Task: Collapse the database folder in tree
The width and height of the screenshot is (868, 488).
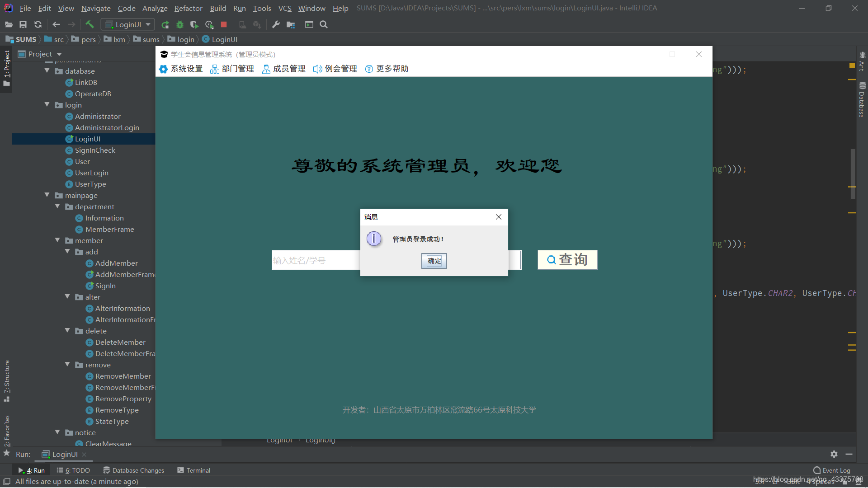Action: pyautogui.click(x=47, y=71)
